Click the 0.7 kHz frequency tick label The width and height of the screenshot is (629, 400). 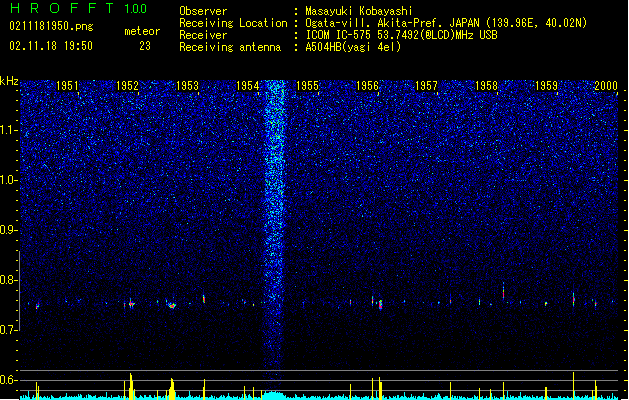[9, 330]
